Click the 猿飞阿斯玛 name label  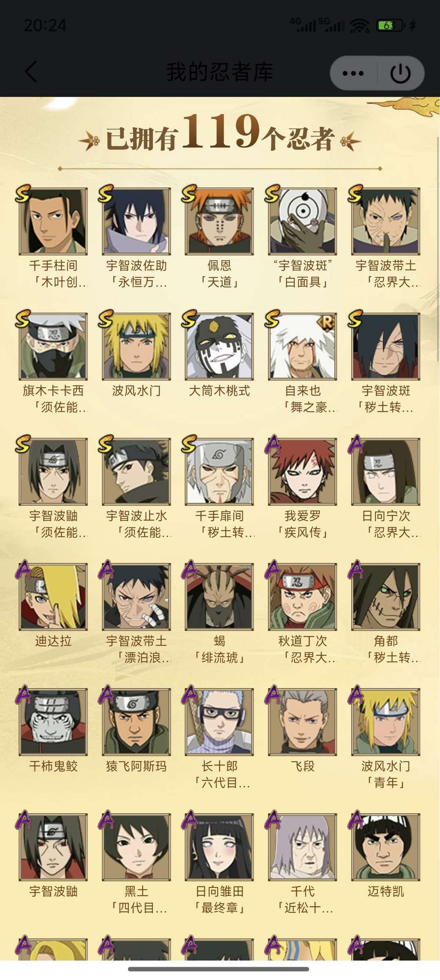tap(136, 766)
